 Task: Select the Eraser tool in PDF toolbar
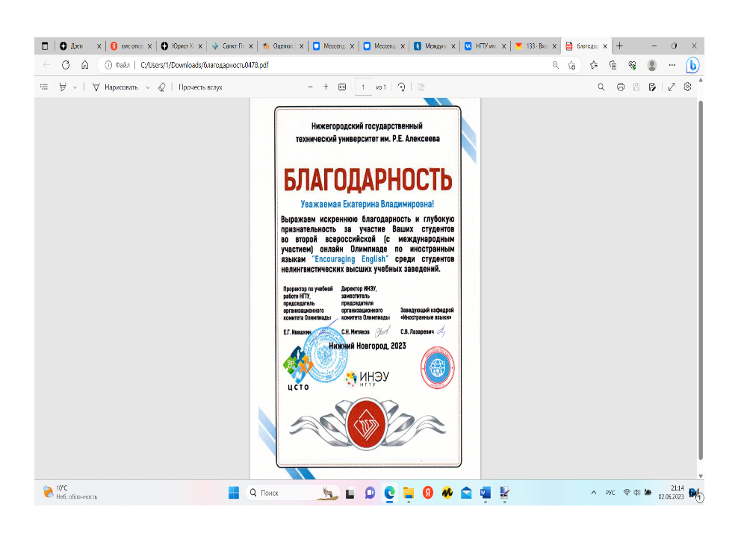[x=162, y=87]
